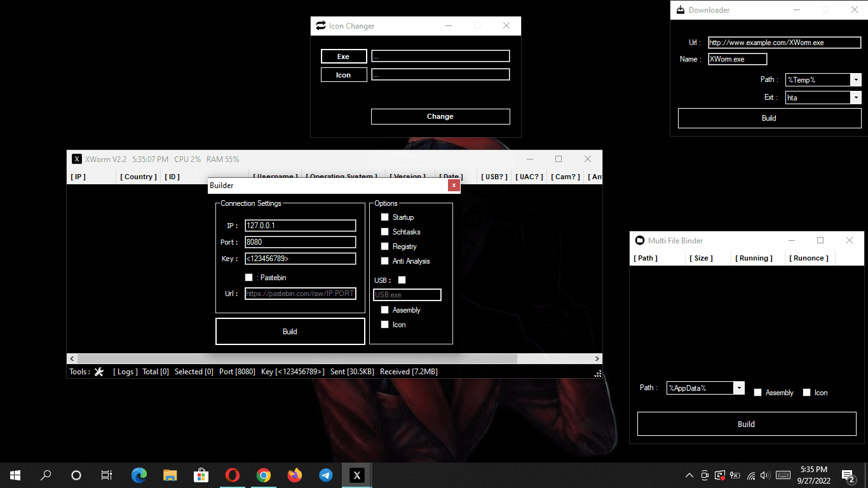
Task: Open Google Chrome from the taskbar
Action: pyautogui.click(x=263, y=475)
